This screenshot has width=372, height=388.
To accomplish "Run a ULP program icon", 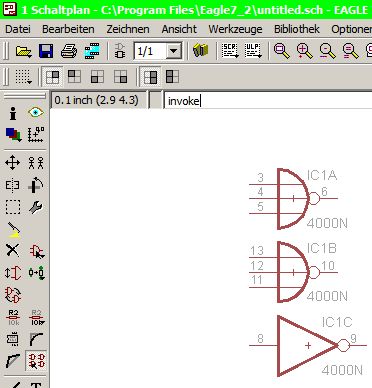I will (253, 51).
